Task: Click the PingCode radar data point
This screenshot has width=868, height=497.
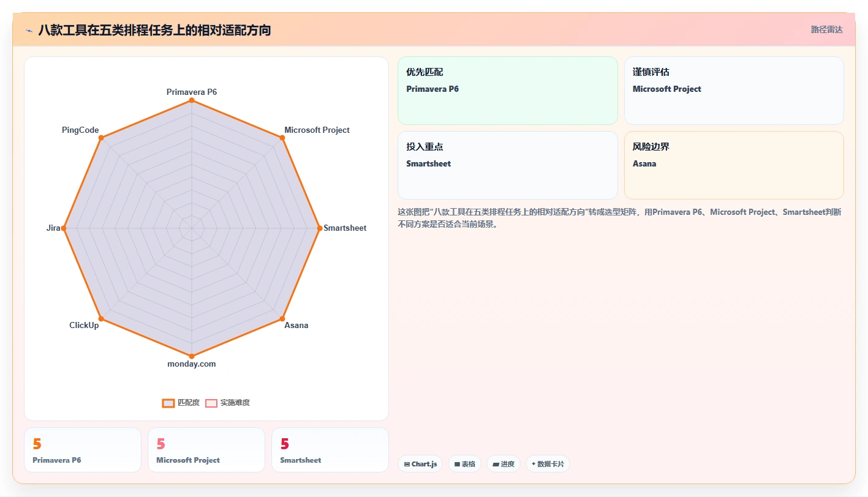Action: click(x=101, y=138)
